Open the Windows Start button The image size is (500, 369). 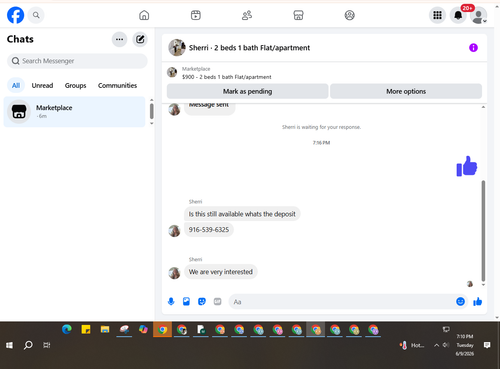pos(9,345)
